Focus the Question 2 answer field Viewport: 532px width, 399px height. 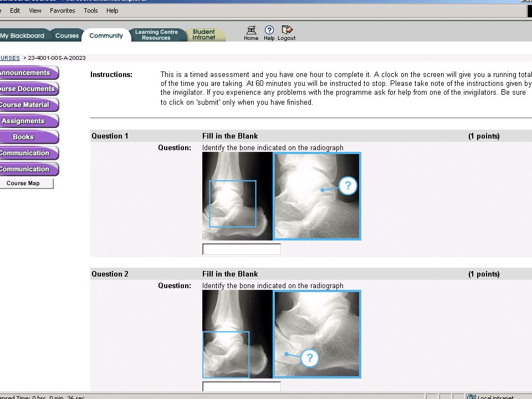click(242, 386)
